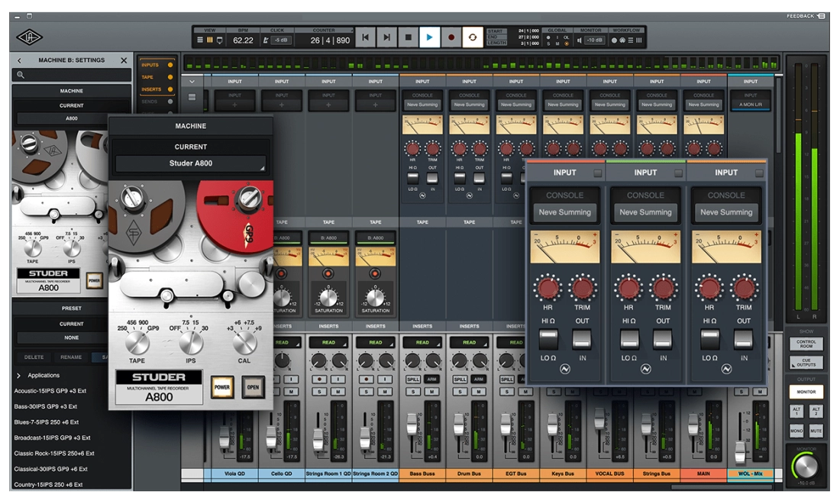Select the Bass-30IPS GP9 +3 Ext preset

(x=46, y=406)
